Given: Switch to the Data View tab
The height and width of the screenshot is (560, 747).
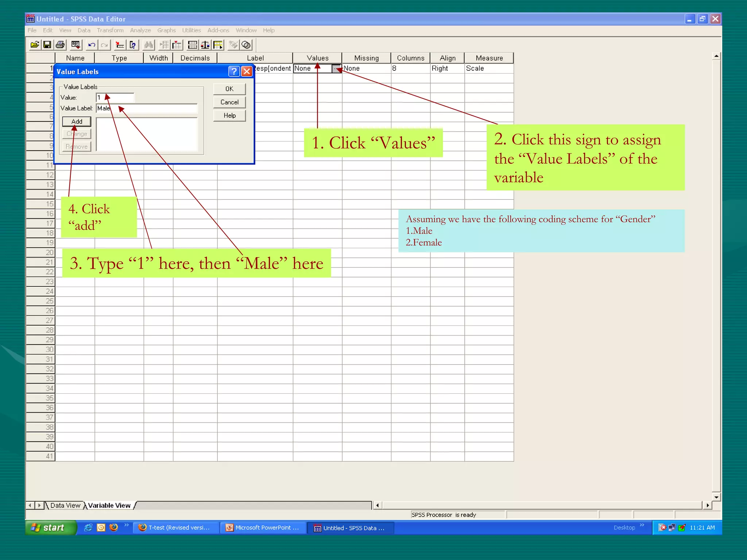Looking at the screenshot, I should 65,505.
